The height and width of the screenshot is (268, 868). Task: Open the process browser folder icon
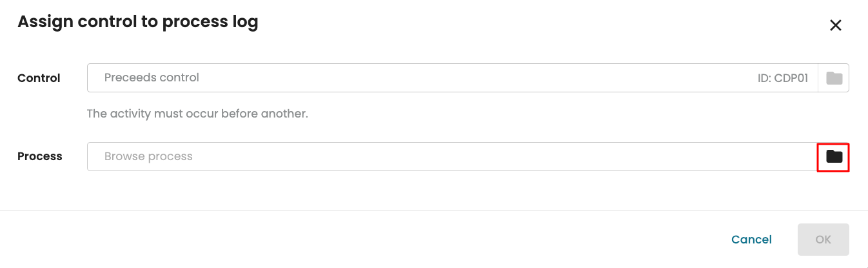(x=834, y=156)
